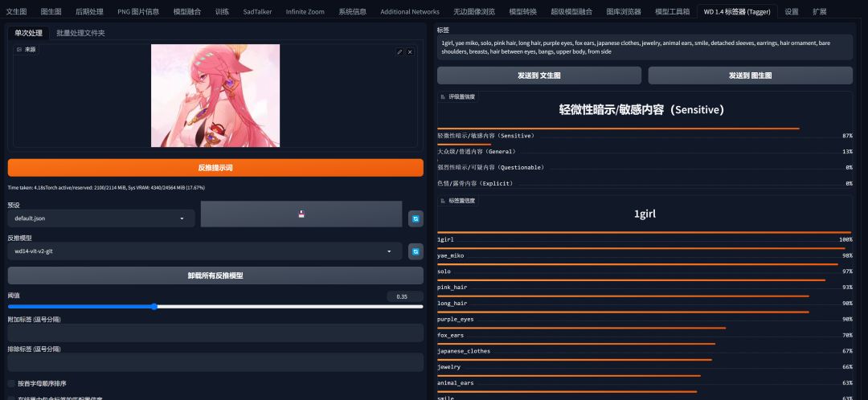Remove the source image with X icon
The image size is (868, 400).
pyautogui.click(x=410, y=52)
